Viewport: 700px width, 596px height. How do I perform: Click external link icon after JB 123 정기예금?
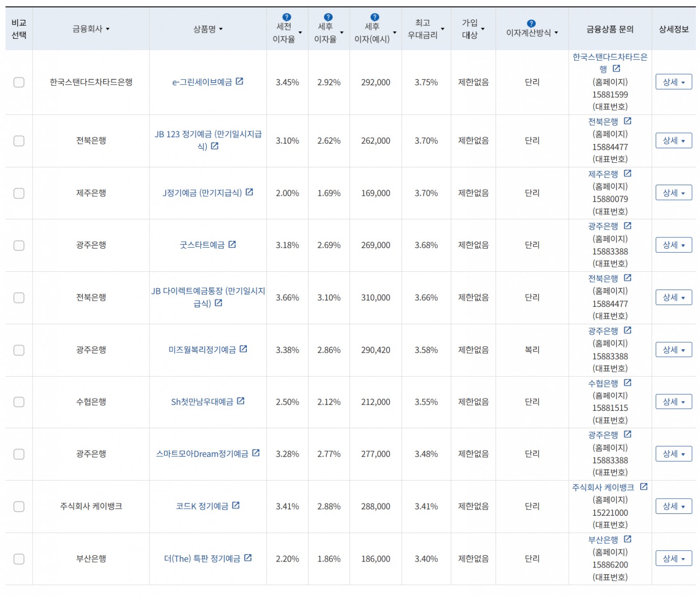point(215,146)
